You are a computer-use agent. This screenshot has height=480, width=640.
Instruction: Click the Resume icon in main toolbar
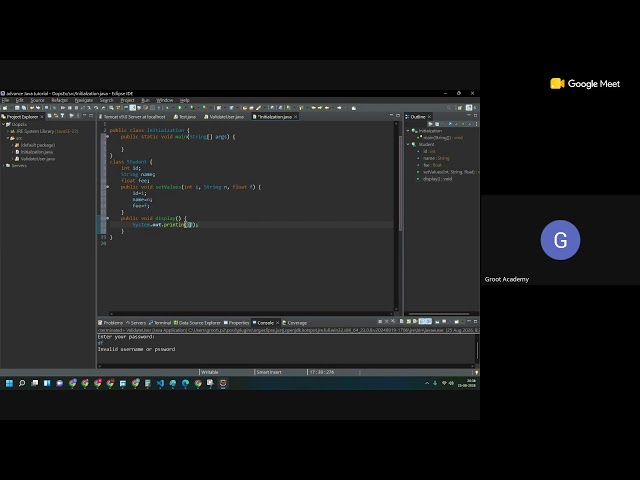(x=62, y=108)
